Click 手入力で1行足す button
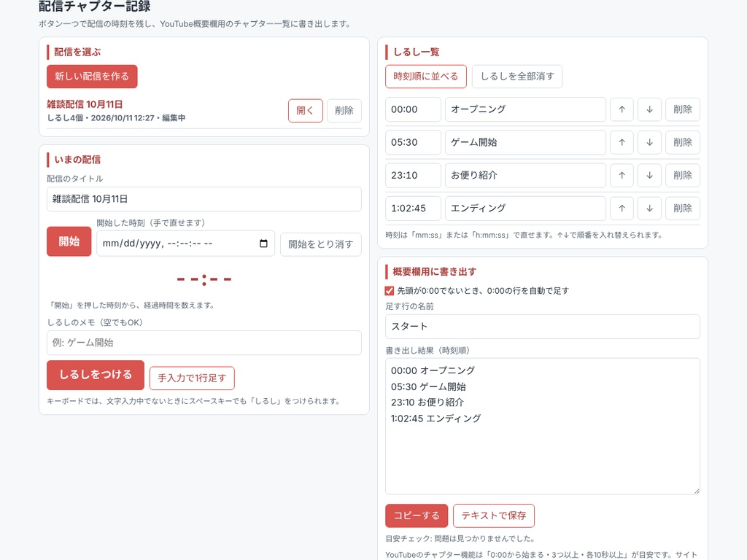Viewport: 747px width, 560px height. (x=192, y=378)
